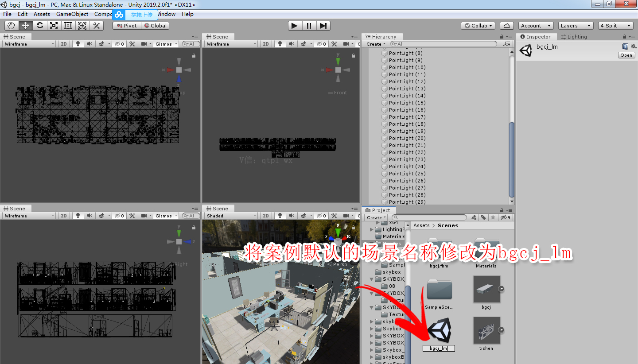Expand the tishen model asset sub-items
Image resolution: width=638 pixels, height=364 pixels.
[x=501, y=330]
